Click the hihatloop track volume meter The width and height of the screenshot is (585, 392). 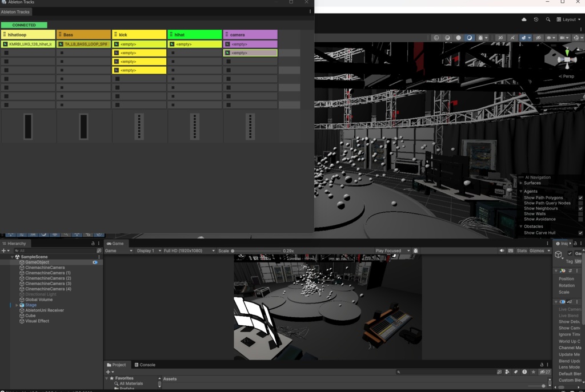tap(28, 127)
